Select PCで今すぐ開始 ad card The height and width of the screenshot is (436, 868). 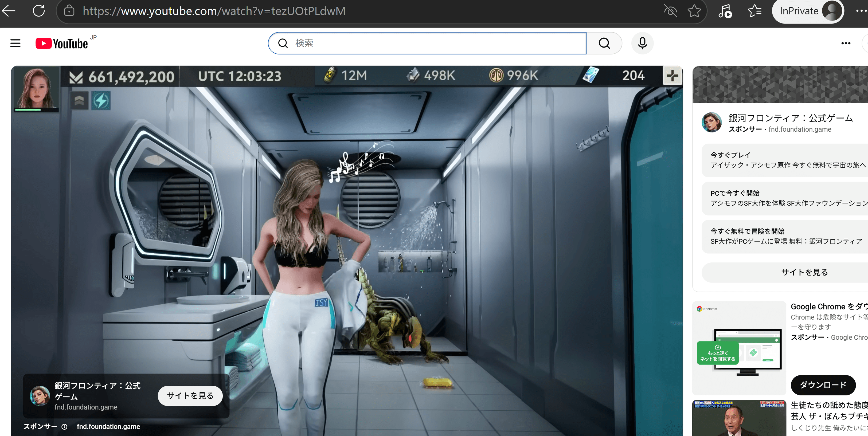[785, 198]
